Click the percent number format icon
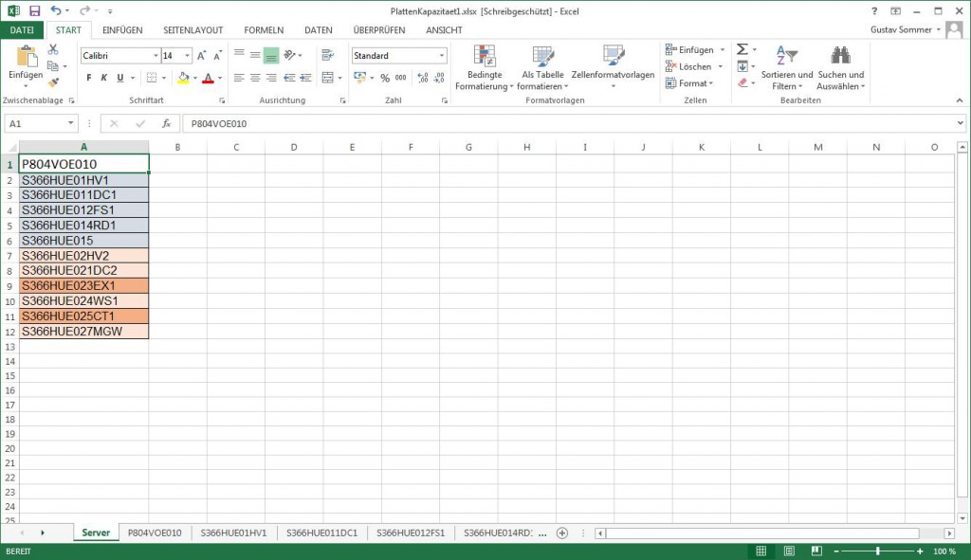The height and width of the screenshot is (560, 971). 385,78
